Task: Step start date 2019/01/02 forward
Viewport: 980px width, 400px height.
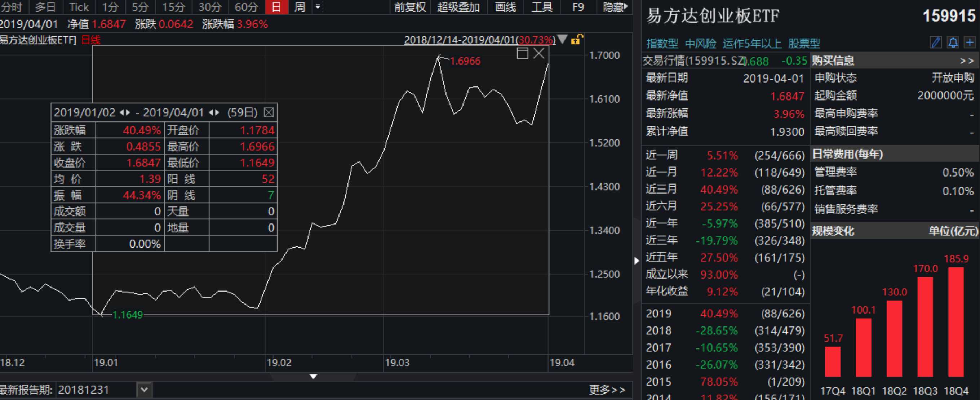Action: pos(128,112)
